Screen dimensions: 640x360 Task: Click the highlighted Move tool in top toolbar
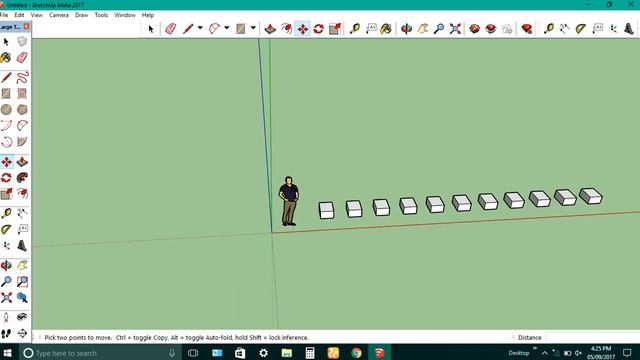coord(303,29)
